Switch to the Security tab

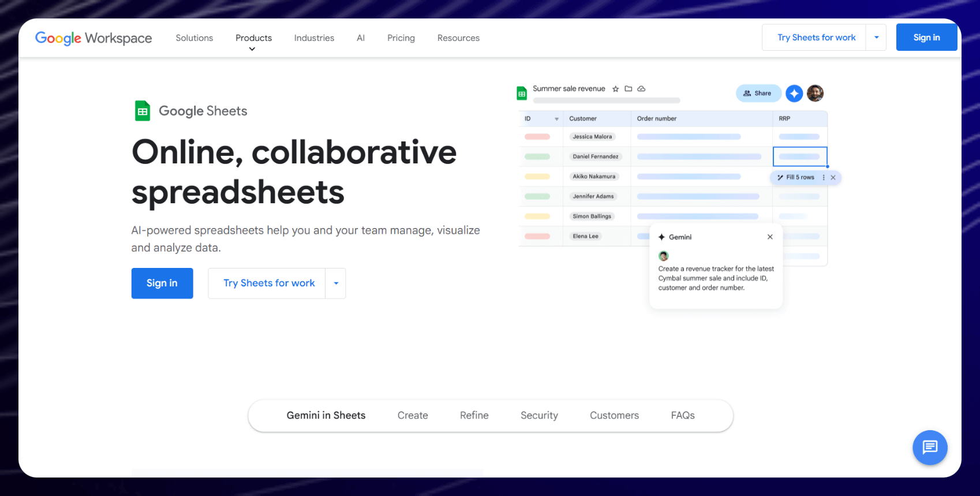coord(539,415)
